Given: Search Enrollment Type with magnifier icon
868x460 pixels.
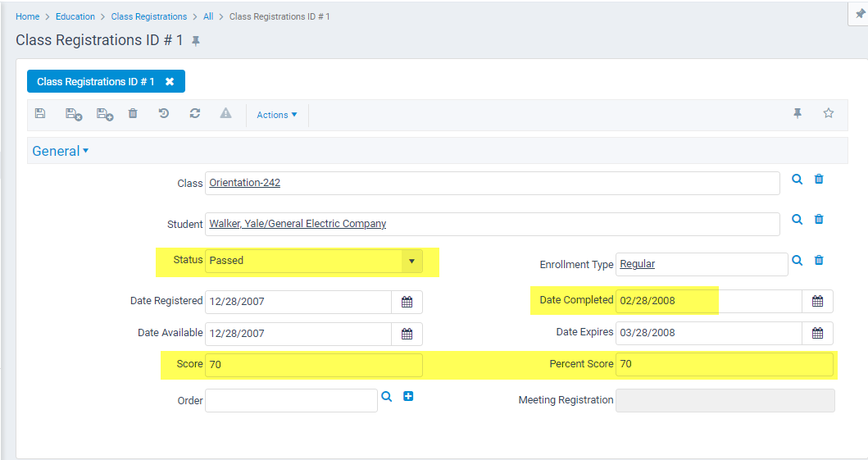Looking at the screenshot, I should coord(798,260).
